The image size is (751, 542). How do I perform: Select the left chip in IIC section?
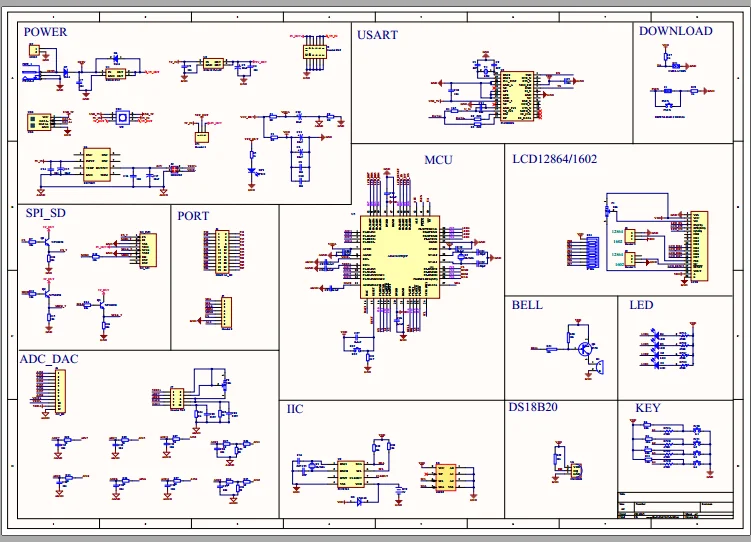[351, 474]
